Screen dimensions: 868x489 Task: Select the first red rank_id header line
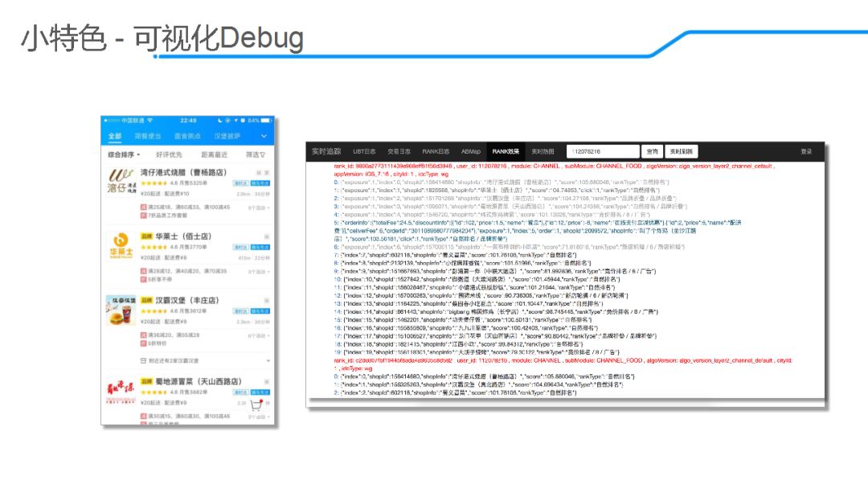554,170
